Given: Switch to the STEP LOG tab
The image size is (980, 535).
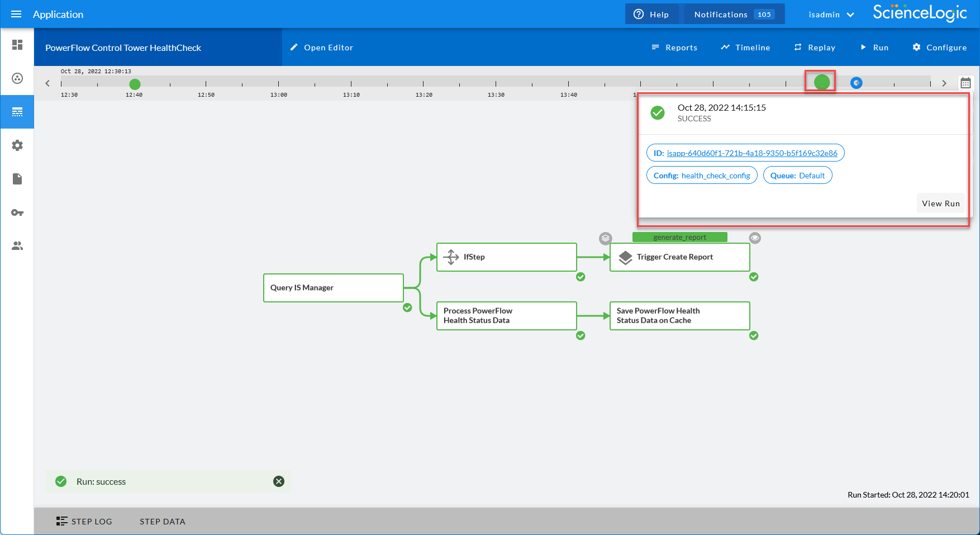Looking at the screenshot, I should [84, 522].
